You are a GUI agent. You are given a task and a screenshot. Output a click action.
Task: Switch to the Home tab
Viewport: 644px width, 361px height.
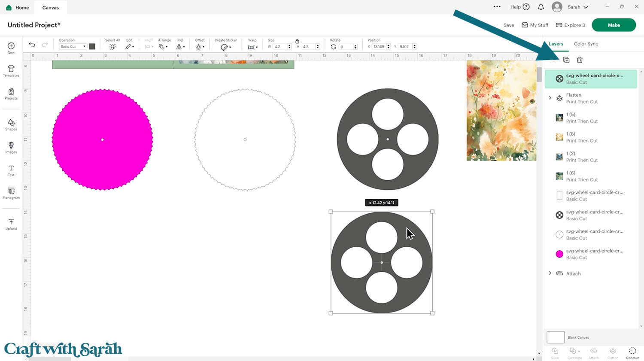[x=18, y=8]
